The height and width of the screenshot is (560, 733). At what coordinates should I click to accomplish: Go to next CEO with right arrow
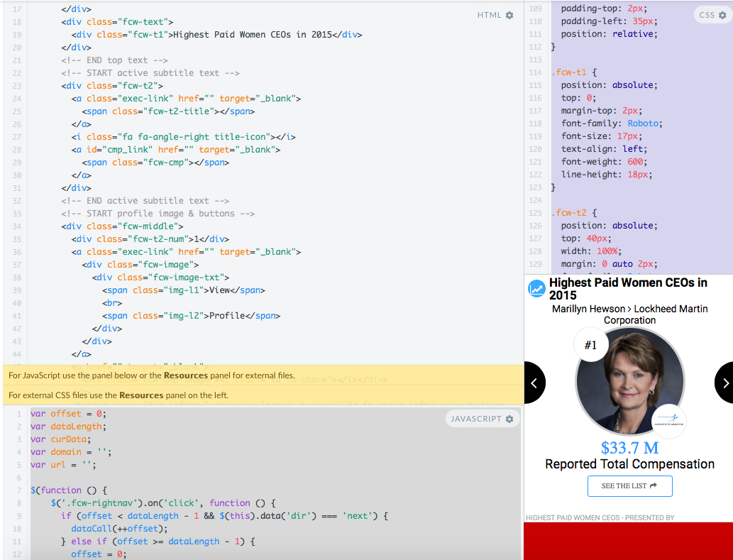point(724,383)
